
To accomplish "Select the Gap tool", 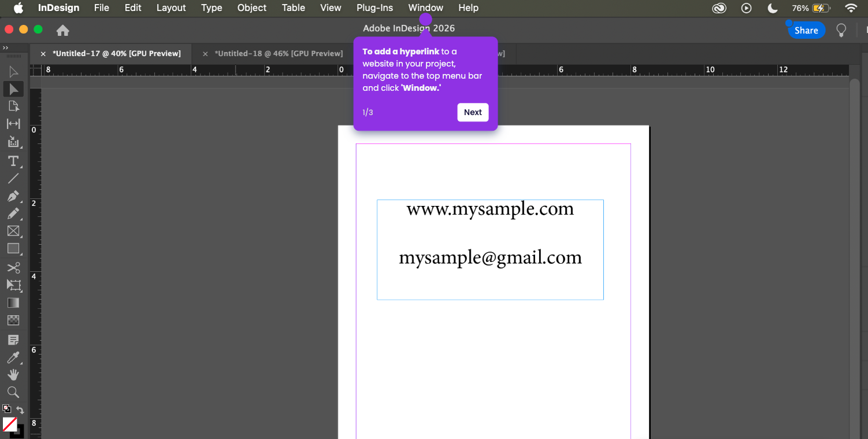I will [13, 124].
